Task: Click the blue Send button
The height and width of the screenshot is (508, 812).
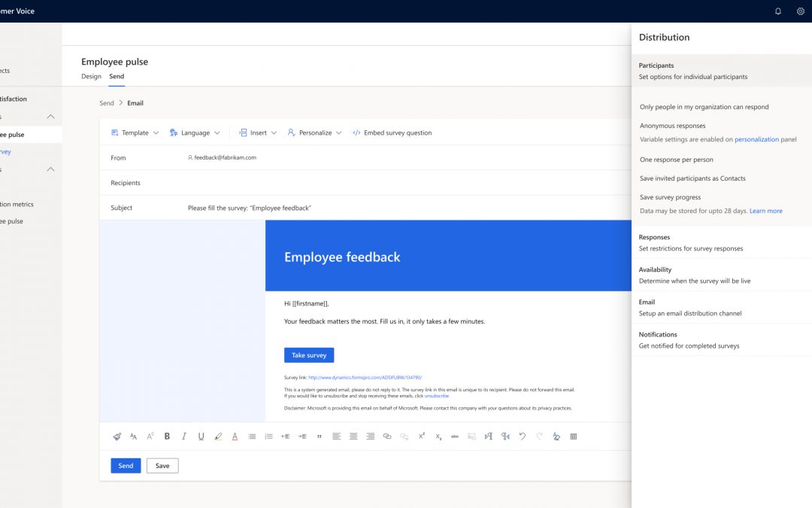Action: point(126,466)
